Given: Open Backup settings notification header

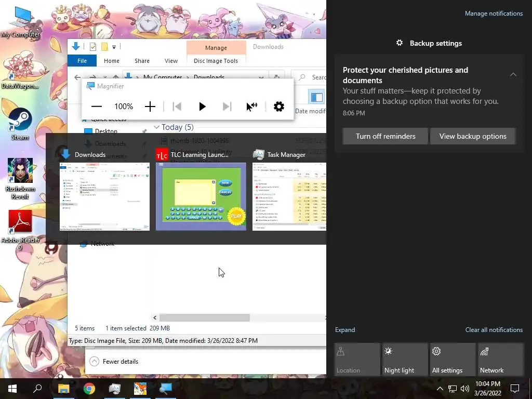Looking at the screenshot, I should coord(429,43).
